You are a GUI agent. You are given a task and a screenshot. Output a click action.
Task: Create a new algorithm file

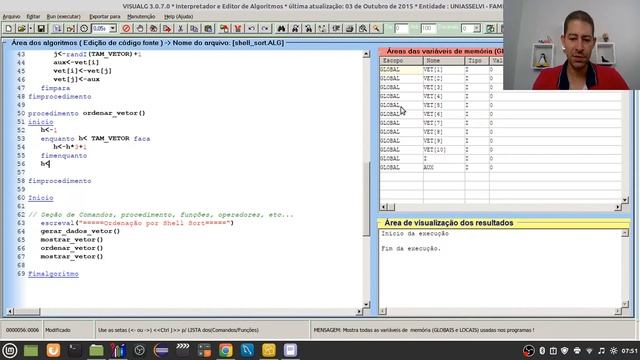coord(9,29)
